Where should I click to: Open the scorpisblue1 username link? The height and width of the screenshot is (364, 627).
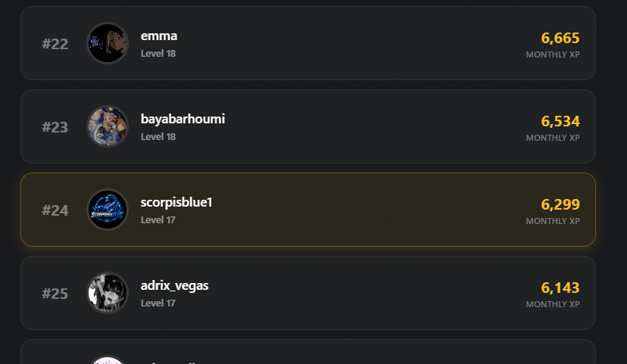pos(176,202)
